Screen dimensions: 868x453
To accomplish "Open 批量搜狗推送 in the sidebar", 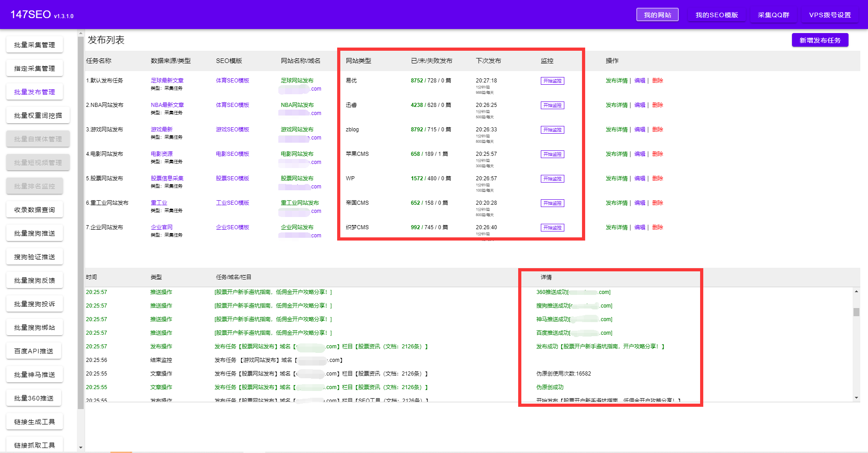I will pyautogui.click(x=34, y=233).
